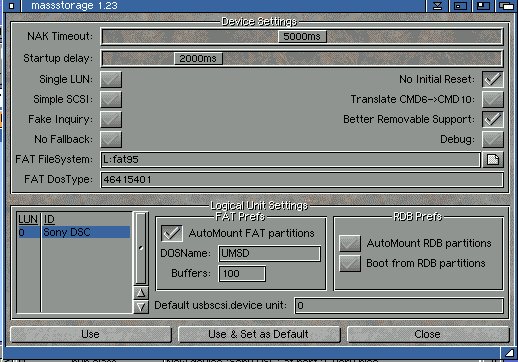Uncheck AutoMount FAT partitions
This screenshot has width=518, height=362.
pos(172,233)
